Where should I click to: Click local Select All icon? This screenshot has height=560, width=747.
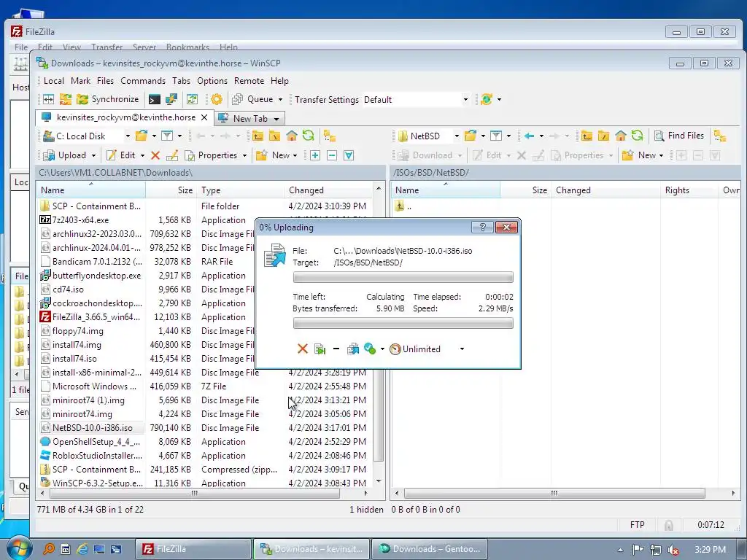349,155
